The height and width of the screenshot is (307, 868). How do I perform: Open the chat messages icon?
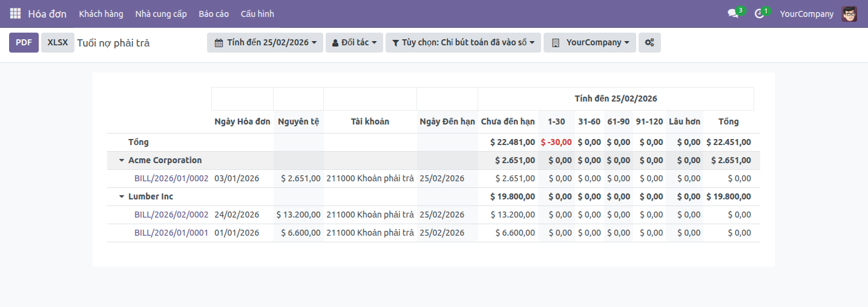click(733, 14)
